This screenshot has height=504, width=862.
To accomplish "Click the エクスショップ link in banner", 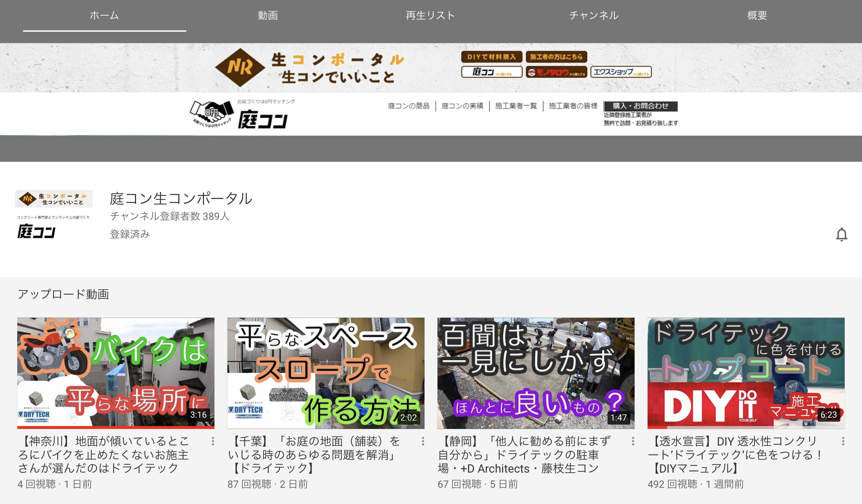I will [621, 72].
